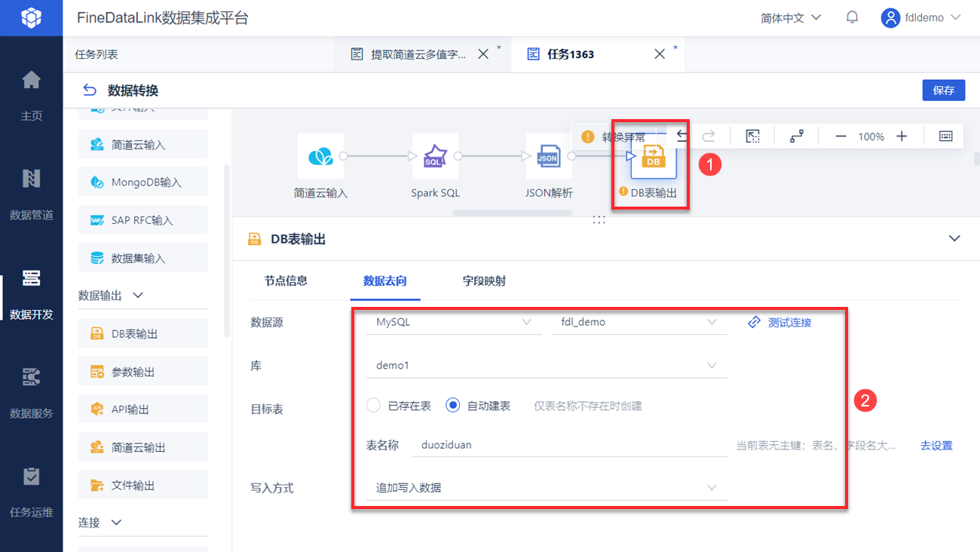Click the 简道云输入 node on the canvas
Screen dimensions: 980x552
[x=320, y=156]
